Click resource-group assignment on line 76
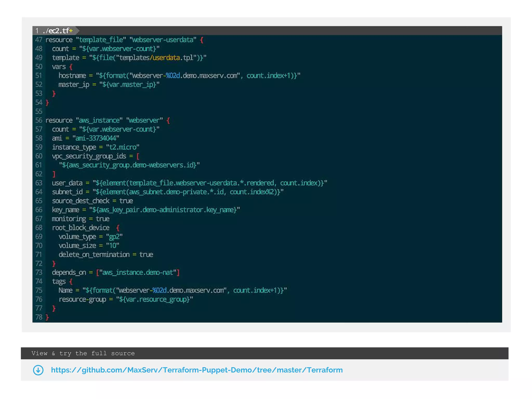Viewport: 532px width, 399px height. coord(126,300)
